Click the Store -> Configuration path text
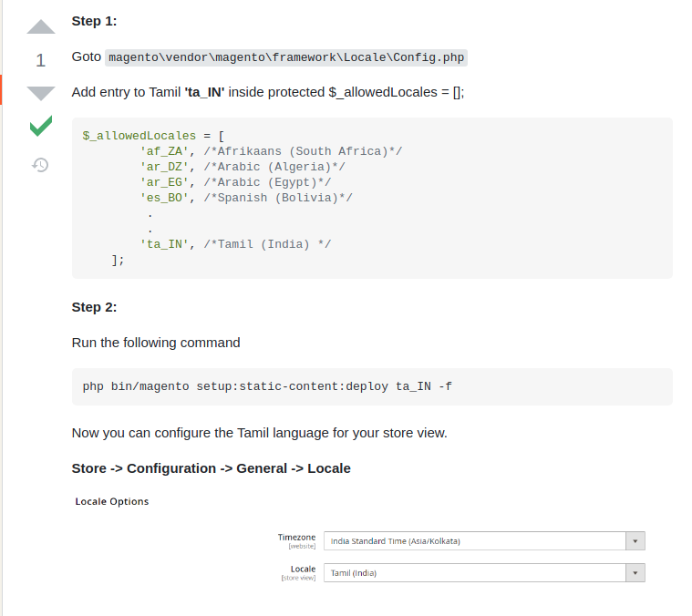 211,468
